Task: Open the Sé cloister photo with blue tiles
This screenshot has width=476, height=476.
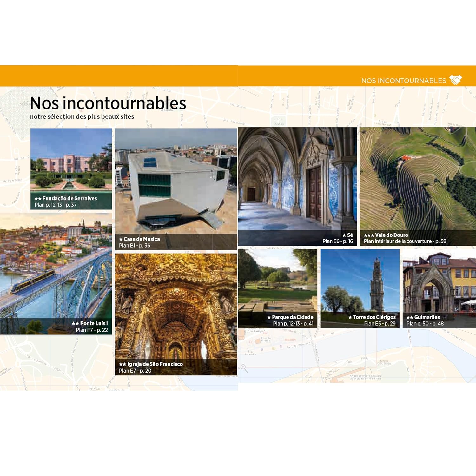Action: click(x=297, y=178)
